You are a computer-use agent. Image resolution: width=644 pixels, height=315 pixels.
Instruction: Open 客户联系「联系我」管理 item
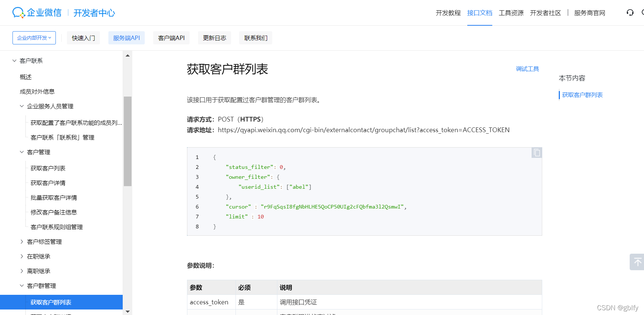click(x=62, y=137)
